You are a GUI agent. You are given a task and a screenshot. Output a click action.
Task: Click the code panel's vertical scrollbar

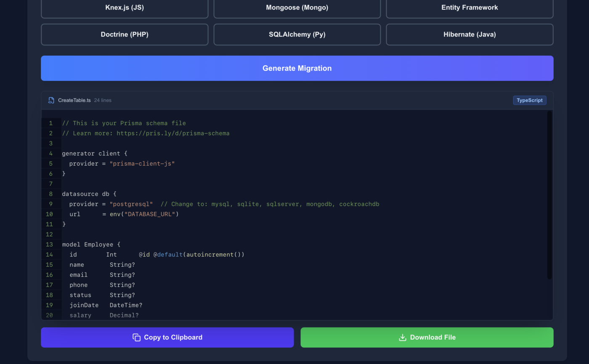pyautogui.click(x=549, y=193)
